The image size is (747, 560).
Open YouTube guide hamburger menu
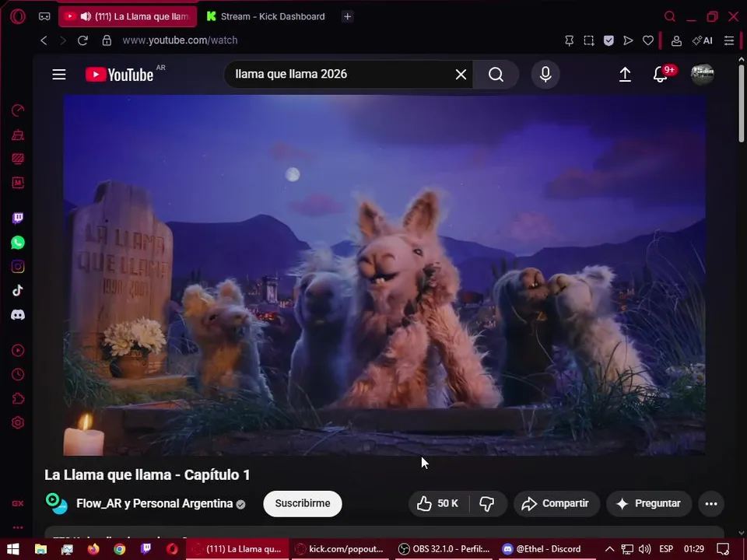click(x=59, y=75)
